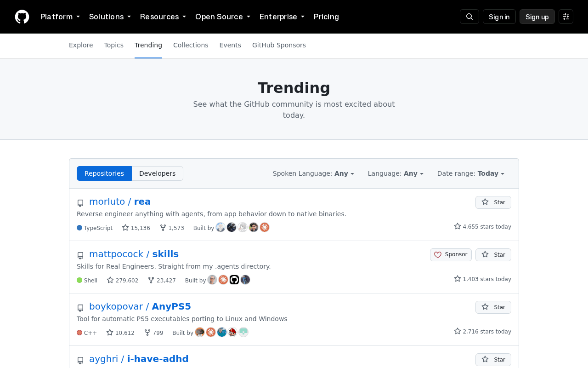Click the Sign up button

click(x=537, y=17)
